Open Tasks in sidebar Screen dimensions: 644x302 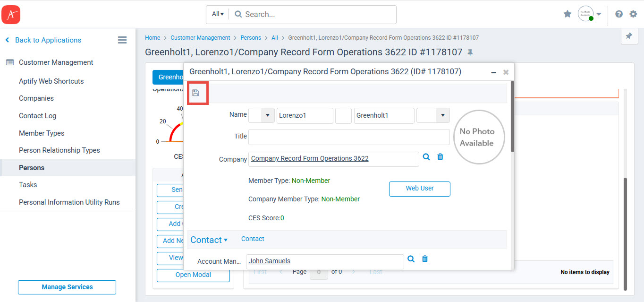coord(28,185)
